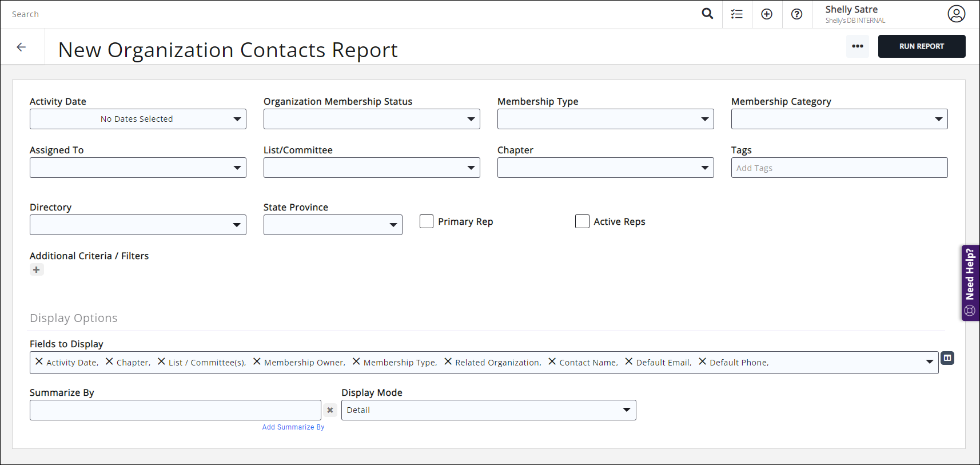Screen dimensions: 980x465
Task: Clear the Summarize By field
Action: (330, 410)
